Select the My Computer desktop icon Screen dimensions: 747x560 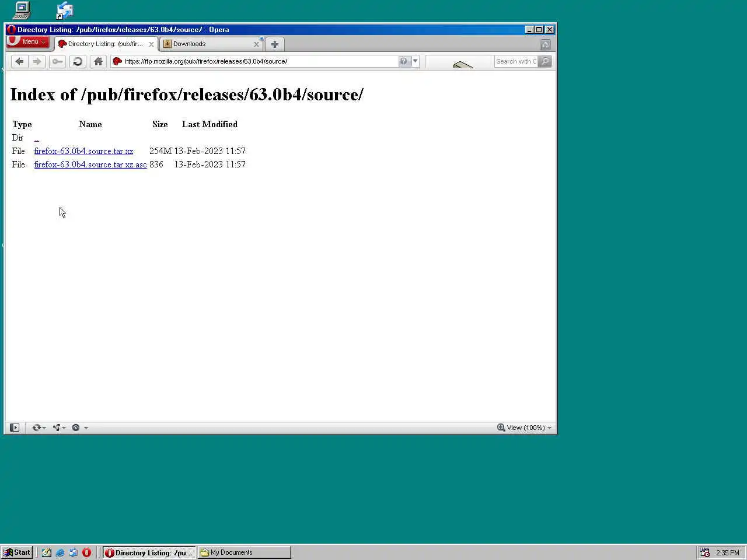[x=22, y=10]
